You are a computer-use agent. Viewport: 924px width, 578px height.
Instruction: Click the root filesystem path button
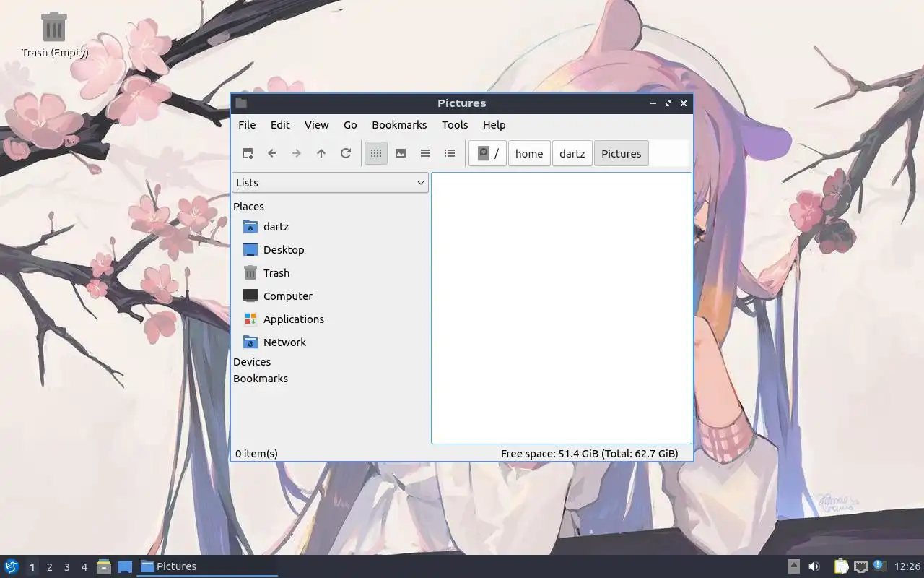tap(487, 153)
